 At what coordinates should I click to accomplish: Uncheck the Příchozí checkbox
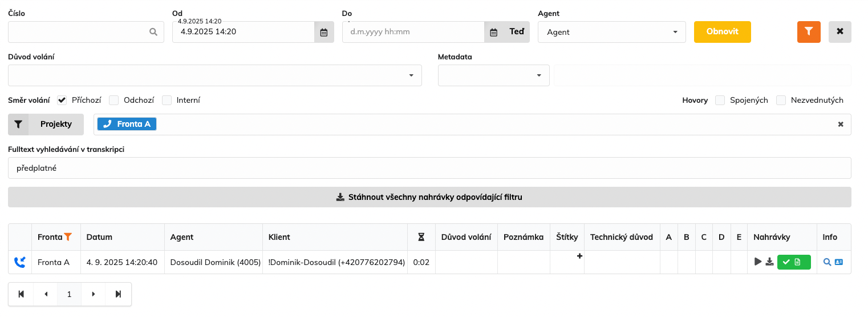click(x=62, y=101)
